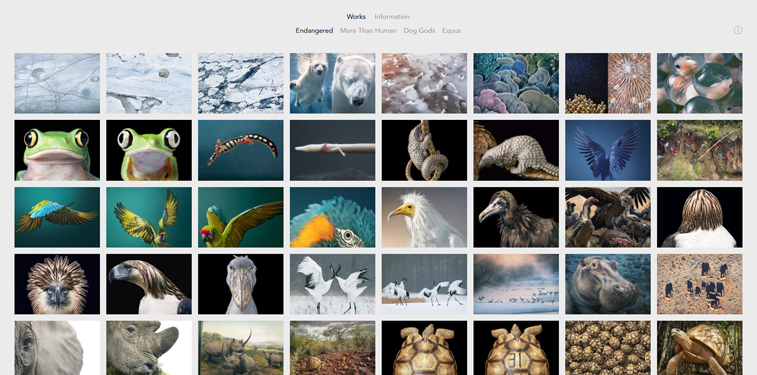
Task: Open the elephant eye close-up photo
Action: click(x=57, y=348)
